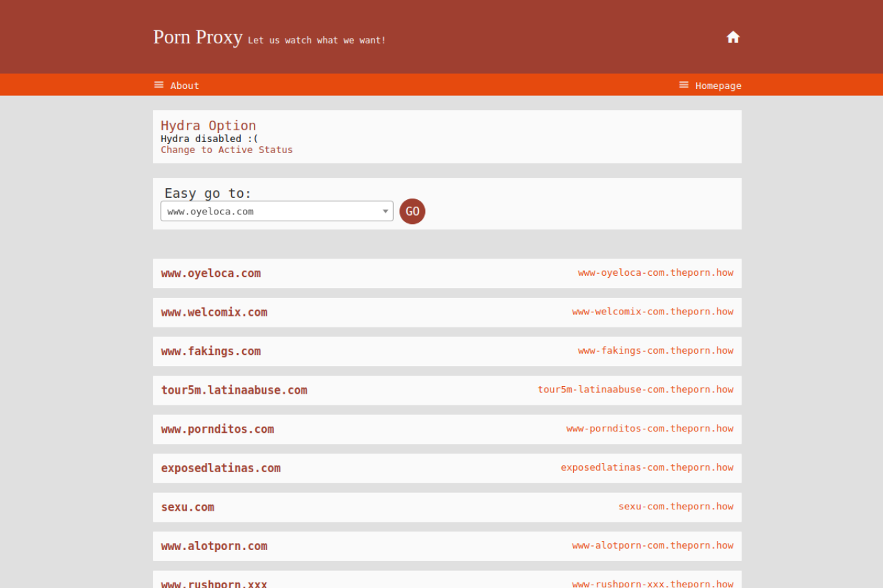Click the www.fakings.com entry

[x=211, y=351]
